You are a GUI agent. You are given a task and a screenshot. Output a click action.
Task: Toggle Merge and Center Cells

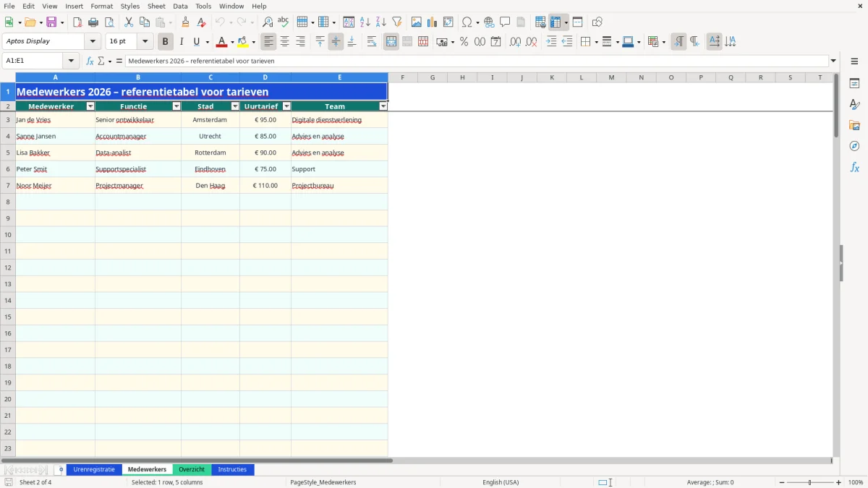(x=391, y=42)
